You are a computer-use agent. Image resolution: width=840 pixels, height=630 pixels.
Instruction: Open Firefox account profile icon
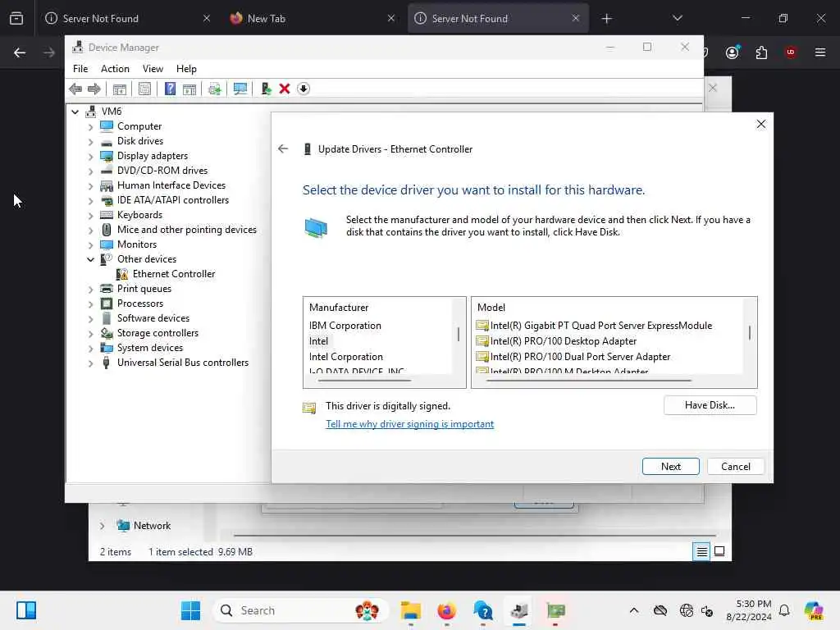coord(733,52)
